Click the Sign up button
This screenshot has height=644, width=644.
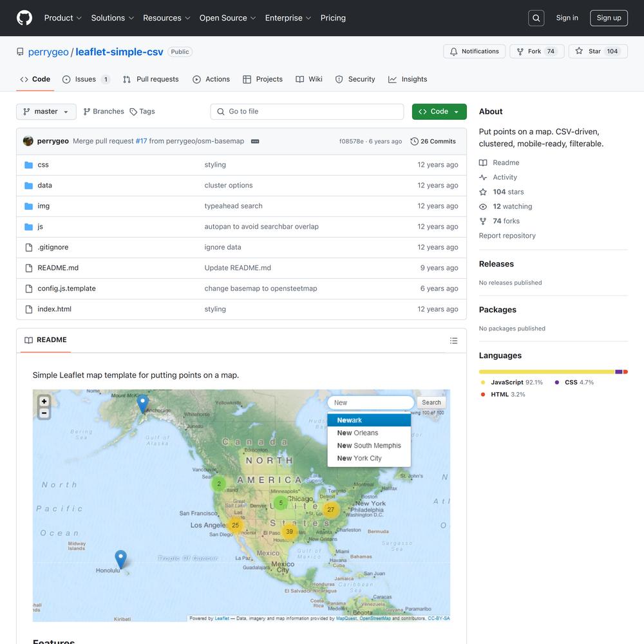pyautogui.click(x=609, y=18)
